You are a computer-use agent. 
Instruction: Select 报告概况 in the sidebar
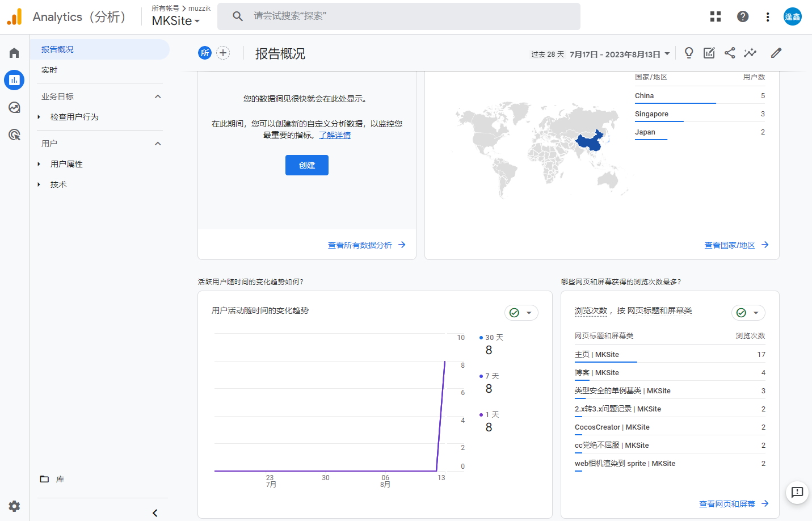coord(100,49)
